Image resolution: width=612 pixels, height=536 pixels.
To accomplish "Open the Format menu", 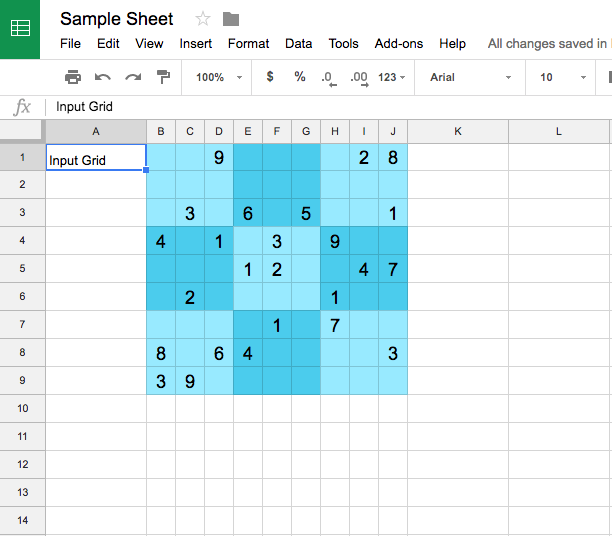I will click(x=248, y=44).
